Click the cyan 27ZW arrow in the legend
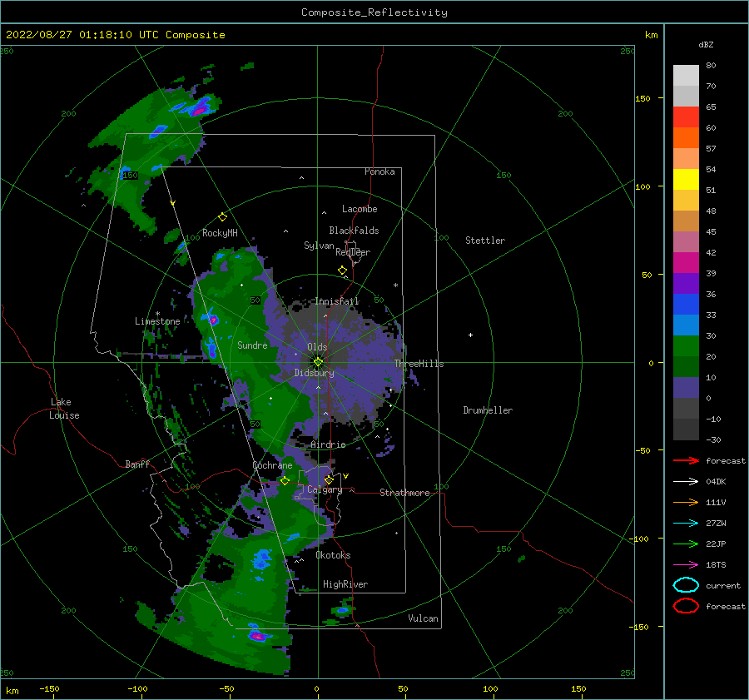Screen dimensions: 749x700 (686, 524)
